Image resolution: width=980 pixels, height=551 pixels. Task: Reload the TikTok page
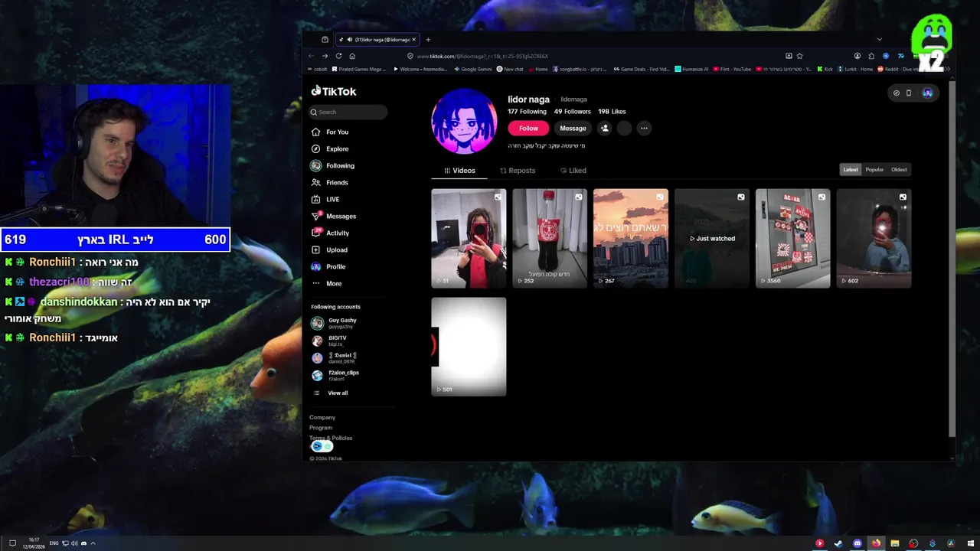[x=338, y=56]
